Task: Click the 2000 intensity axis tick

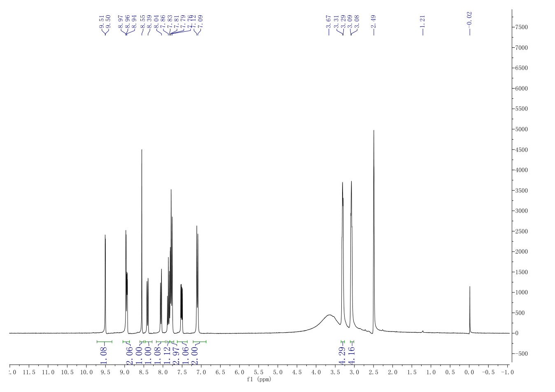Action: pyautogui.click(x=522, y=252)
